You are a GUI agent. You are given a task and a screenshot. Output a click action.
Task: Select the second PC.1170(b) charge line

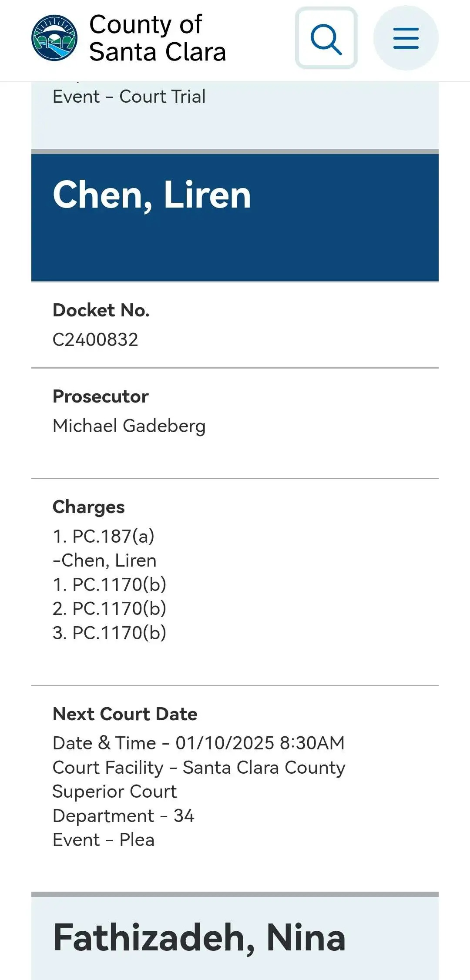tap(110, 608)
